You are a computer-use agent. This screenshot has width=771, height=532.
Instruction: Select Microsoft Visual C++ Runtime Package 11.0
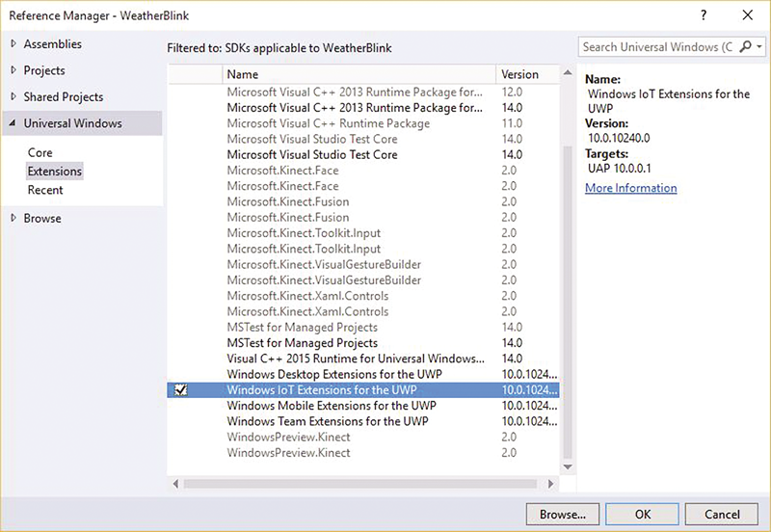click(363, 123)
